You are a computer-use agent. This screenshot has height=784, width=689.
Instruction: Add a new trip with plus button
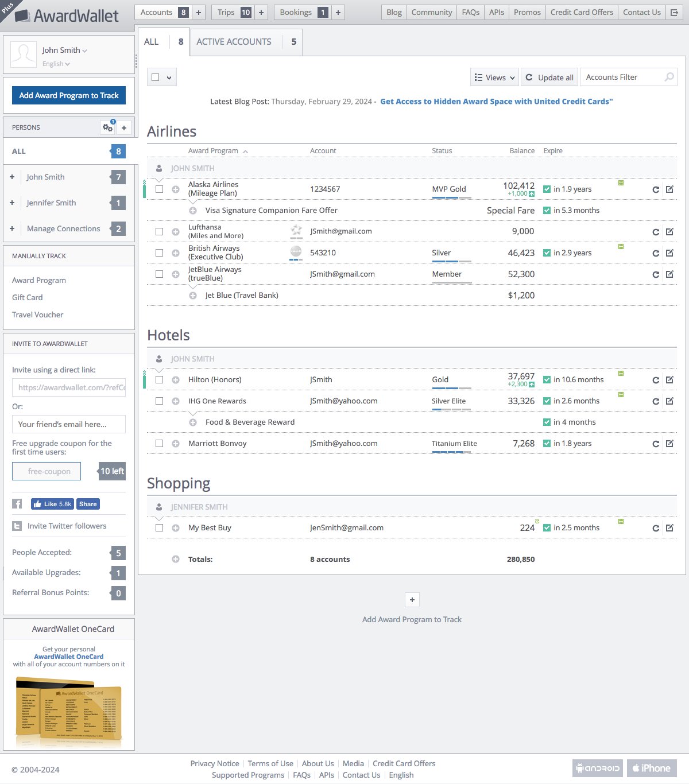pyautogui.click(x=261, y=13)
